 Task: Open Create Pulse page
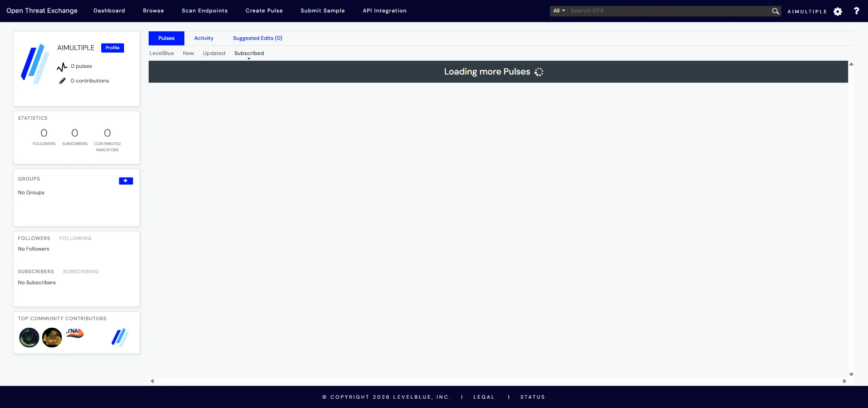(x=264, y=11)
